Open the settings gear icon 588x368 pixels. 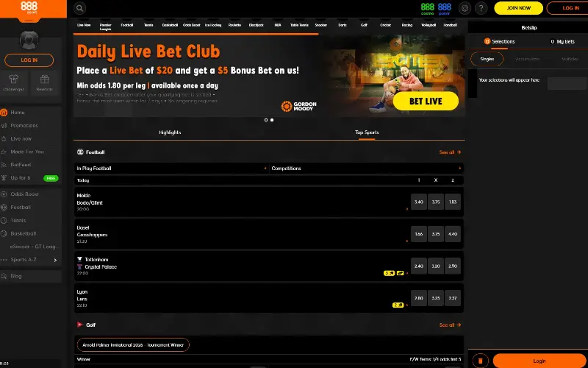click(x=464, y=8)
